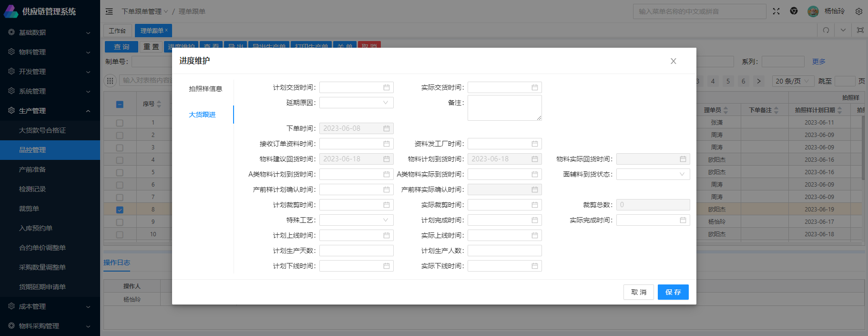The height and width of the screenshot is (336, 868).
Task: Open the settings gear icon top right
Action: [858, 11]
